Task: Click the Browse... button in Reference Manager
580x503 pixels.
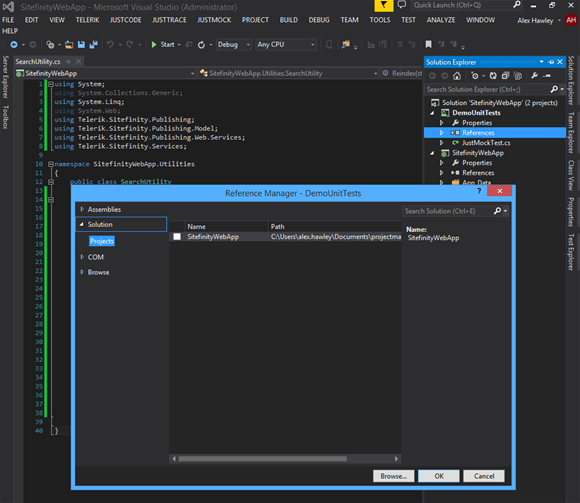Action: 394,476
